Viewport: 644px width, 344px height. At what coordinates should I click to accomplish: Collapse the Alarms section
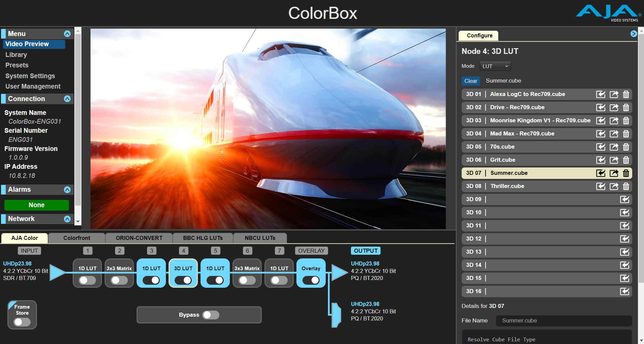pyautogui.click(x=67, y=190)
